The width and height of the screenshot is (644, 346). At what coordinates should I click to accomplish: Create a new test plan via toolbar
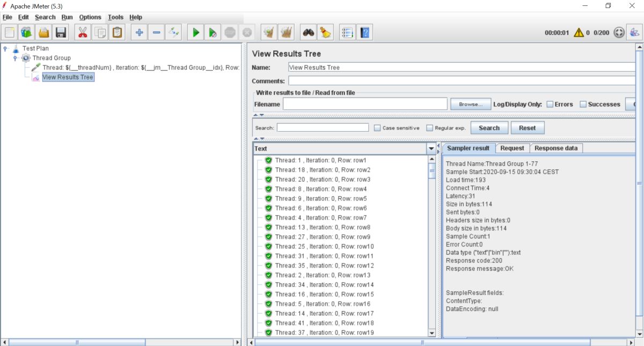10,32
